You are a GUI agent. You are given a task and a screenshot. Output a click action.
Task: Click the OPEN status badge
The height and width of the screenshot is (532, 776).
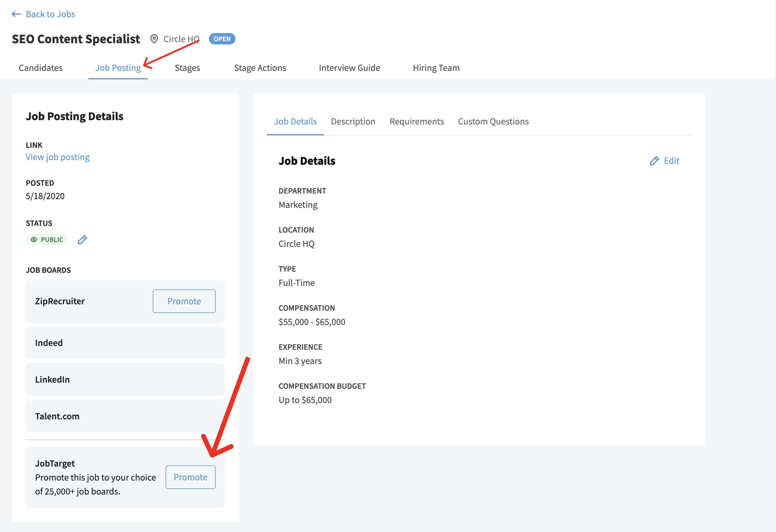click(222, 39)
